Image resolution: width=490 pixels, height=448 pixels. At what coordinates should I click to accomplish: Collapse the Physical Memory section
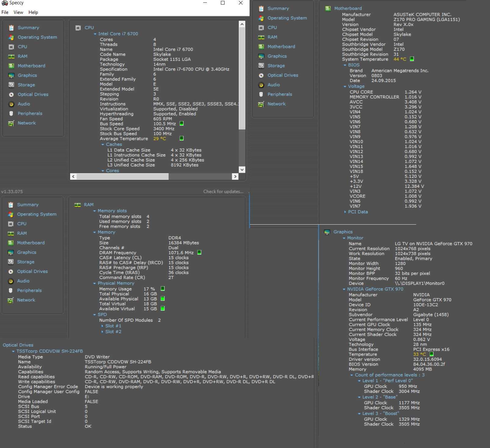click(95, 283)
